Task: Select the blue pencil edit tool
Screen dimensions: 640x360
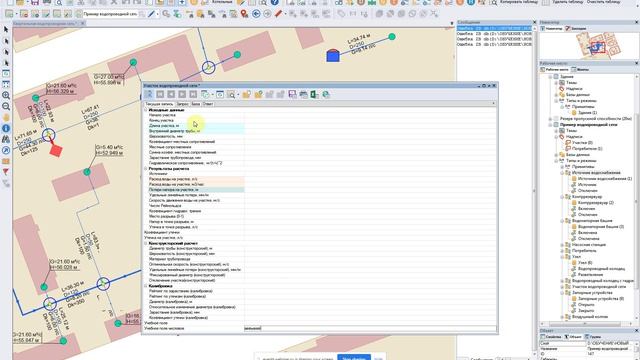Action: (x=151, y=14)
